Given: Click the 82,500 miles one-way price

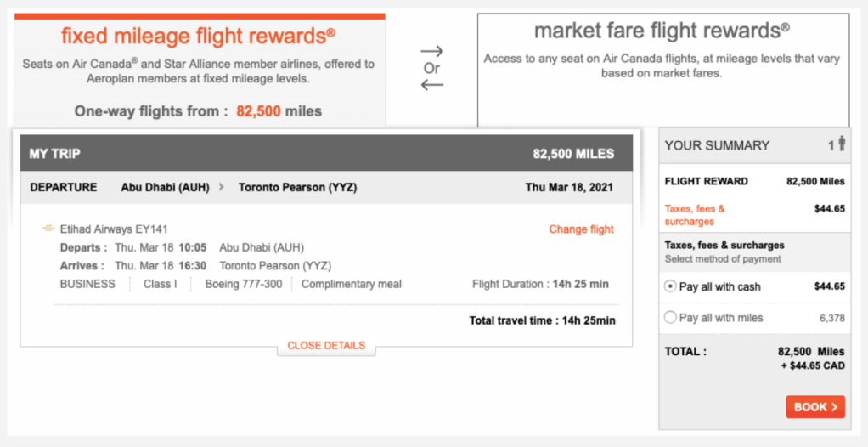Looking at the screenshot, I should point(279,111).
